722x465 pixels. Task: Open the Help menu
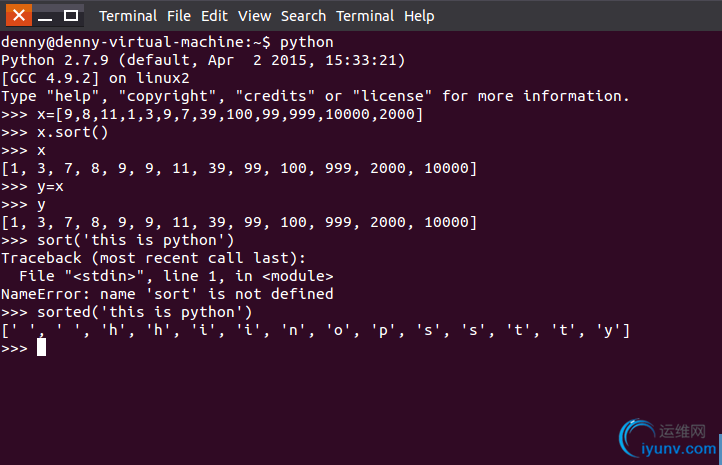click(x=419, y=17)
